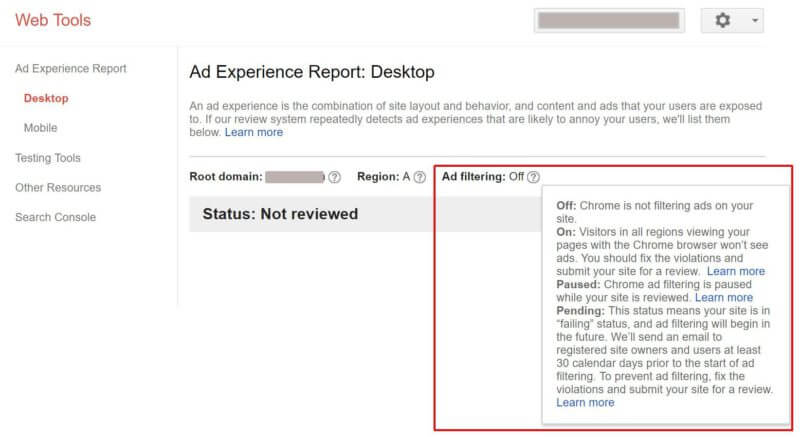Image resolution: width=800 pixels, height=437 pixels.
Task: Open Learn more after the Paused description
Action: [724, 297]
